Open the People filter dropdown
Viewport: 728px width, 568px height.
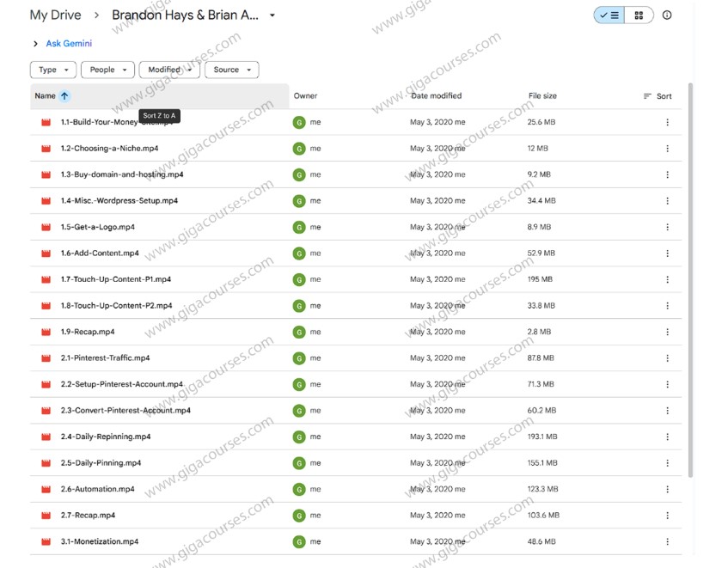pyautogui.click(x=107, y=70)
